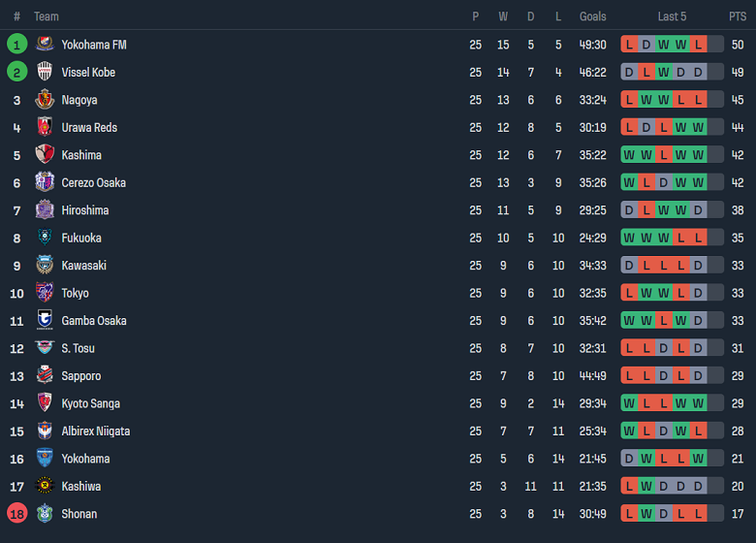This screenshot has height=543, width=756.
Task: Click the Yokohama FM club crest
Action: [x=45, y=45]
